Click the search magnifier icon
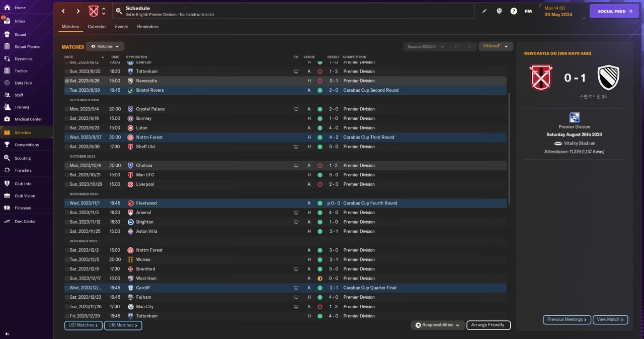Screen dimensions: 644x339 coord(119,11)
